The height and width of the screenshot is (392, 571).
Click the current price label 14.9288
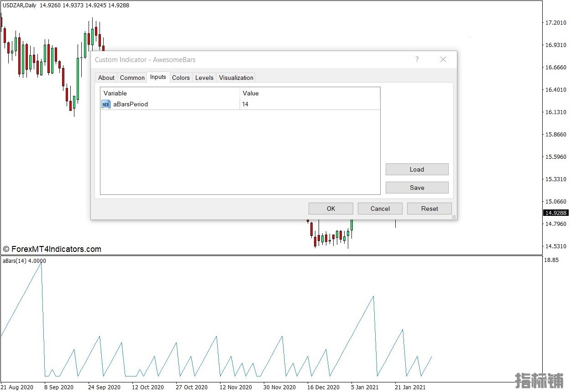[555, 213]
